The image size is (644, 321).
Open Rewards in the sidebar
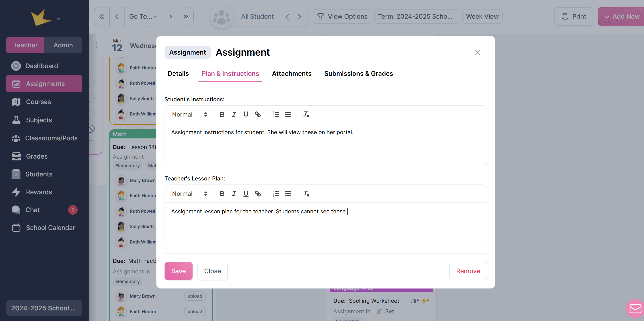(39, 192)
